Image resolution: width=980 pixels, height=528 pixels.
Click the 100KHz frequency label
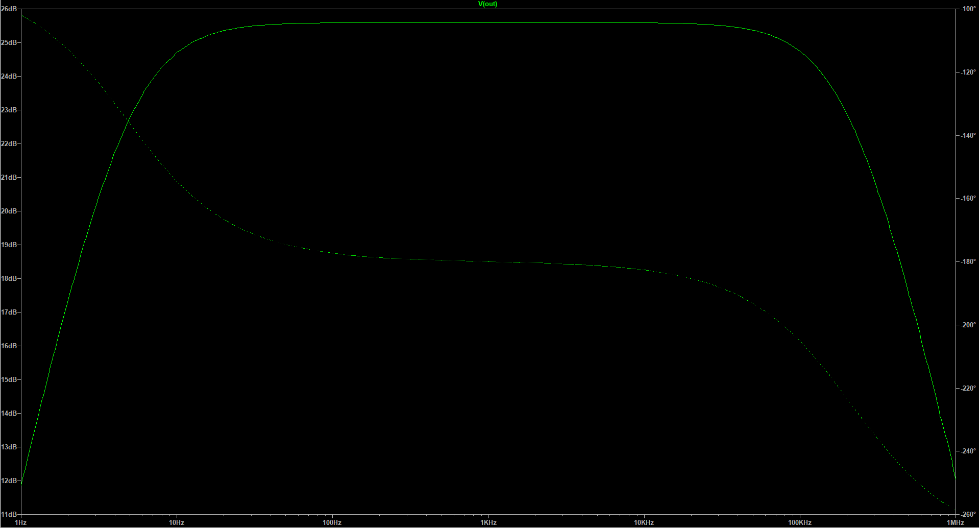[800, 523]
